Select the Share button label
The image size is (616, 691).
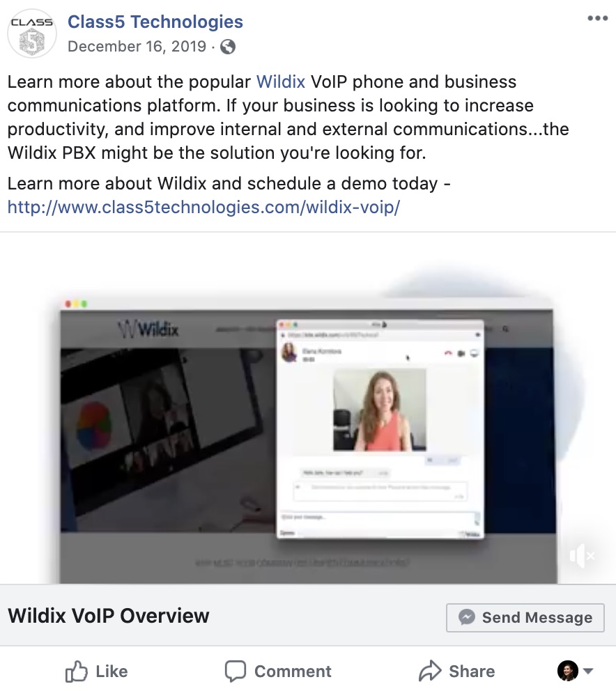click(x=472, y=671)
